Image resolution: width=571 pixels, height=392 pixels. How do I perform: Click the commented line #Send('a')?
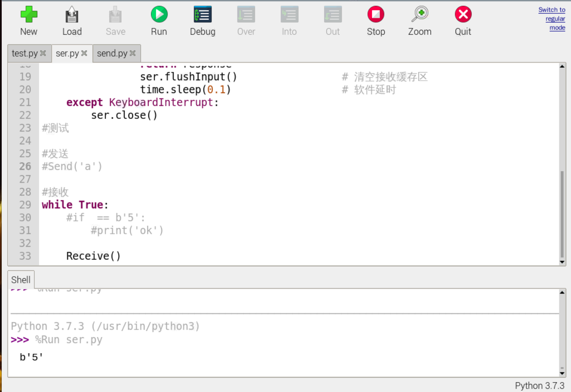click(x=72, y=167)
